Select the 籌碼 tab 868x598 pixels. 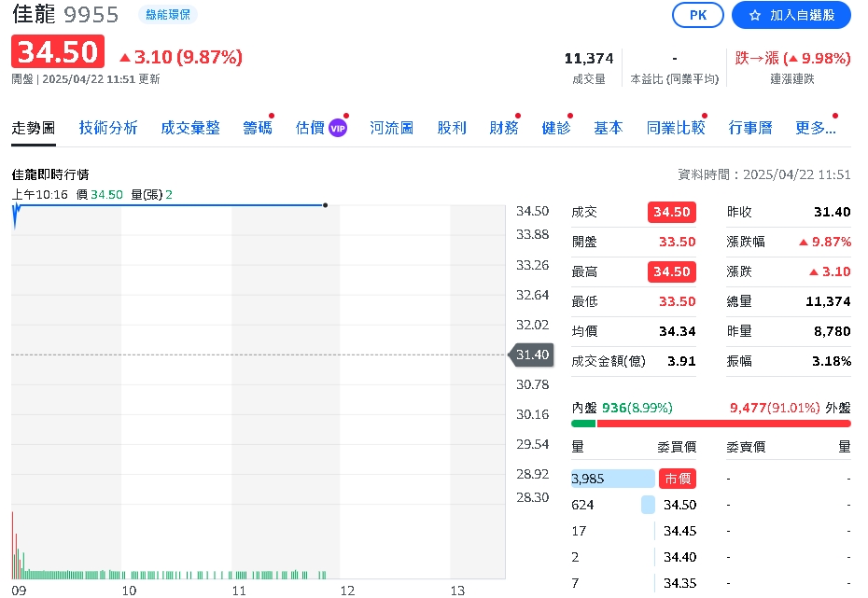point(258,128)
